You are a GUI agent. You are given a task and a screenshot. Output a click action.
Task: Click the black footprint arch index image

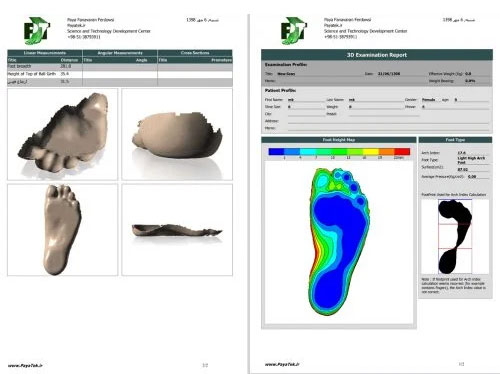(455, 237)
